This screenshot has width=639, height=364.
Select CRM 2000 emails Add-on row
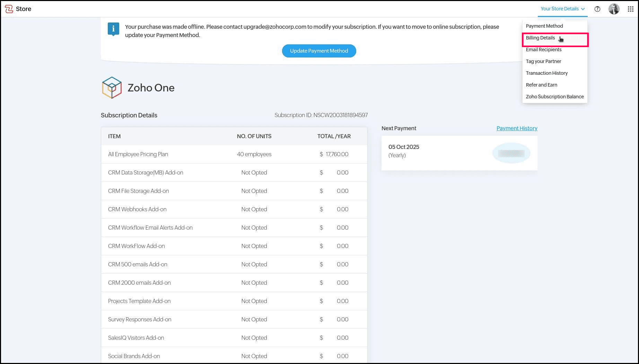[x=234, y=283]
